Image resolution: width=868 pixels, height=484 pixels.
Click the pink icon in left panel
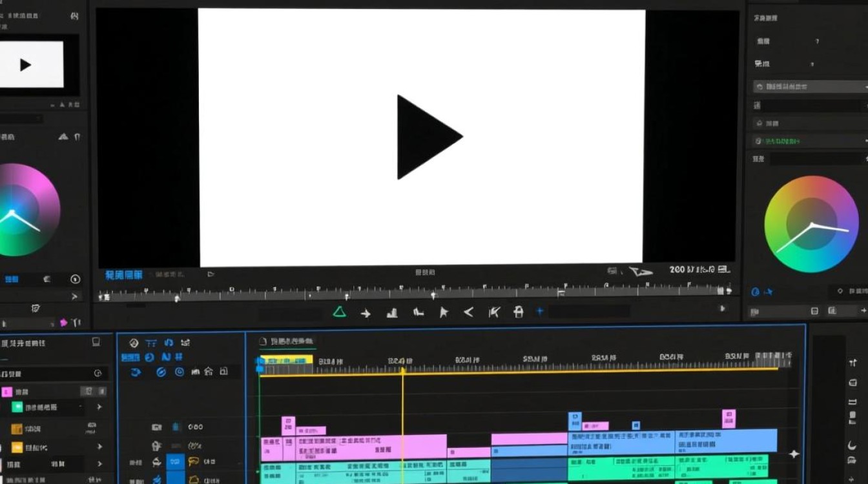(63, 322)
